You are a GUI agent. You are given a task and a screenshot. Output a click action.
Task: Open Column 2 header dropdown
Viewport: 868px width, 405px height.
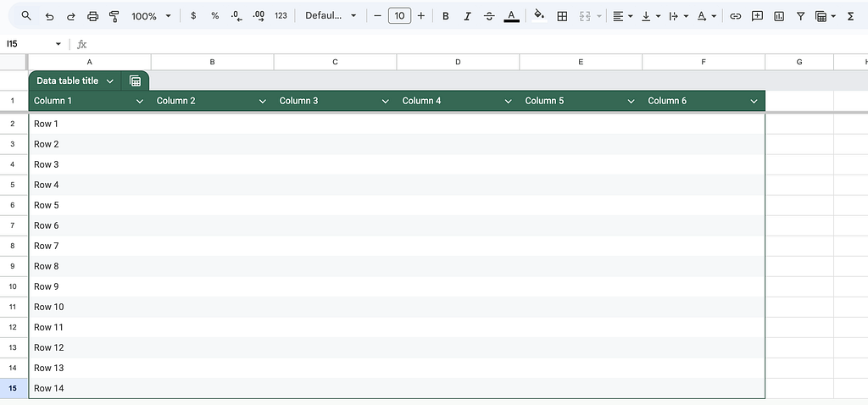point(263,102)
